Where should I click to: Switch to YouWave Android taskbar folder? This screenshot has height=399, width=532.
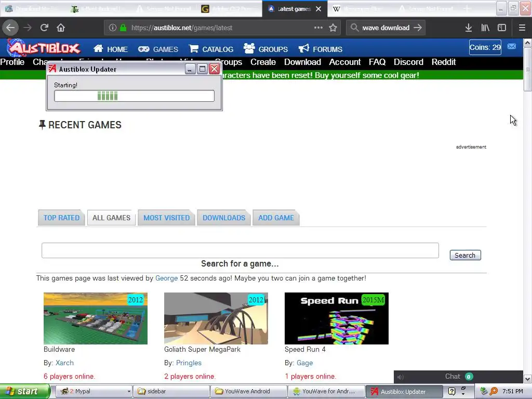[x=248, y=391]
